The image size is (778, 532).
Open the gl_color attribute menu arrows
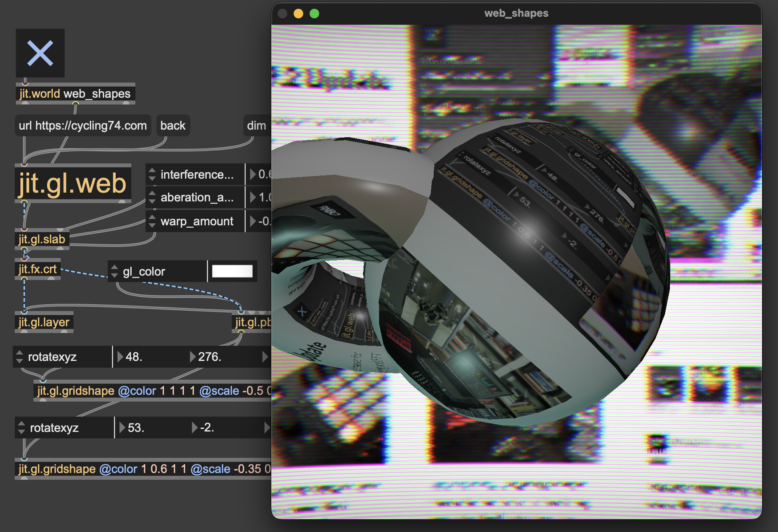coord(115,271)
